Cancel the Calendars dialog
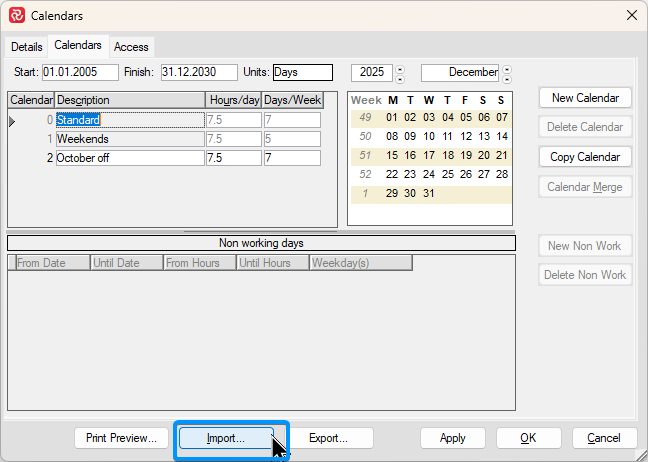The width and height of the screenshot is (648, 462). tap(603, 438)
